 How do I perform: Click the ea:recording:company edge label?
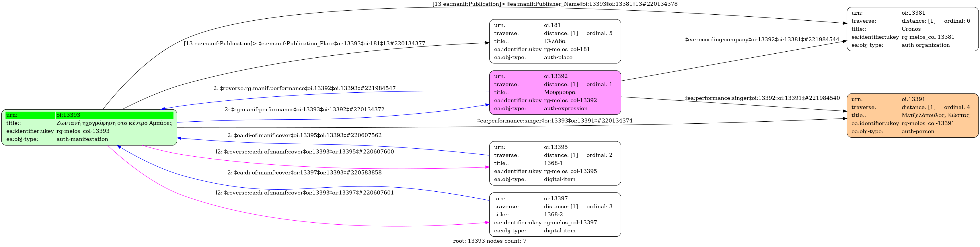(x=762, y=40)
